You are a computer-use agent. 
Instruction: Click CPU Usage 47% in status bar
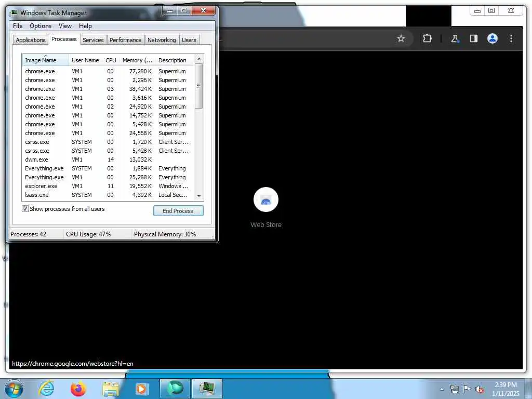click(x=88, y=234)
